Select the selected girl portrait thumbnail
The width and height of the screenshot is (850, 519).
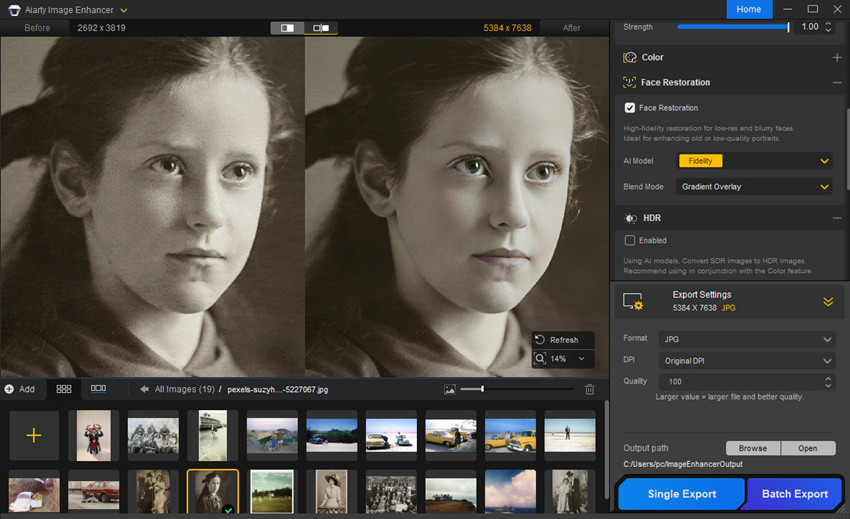[x=212, y=491]
